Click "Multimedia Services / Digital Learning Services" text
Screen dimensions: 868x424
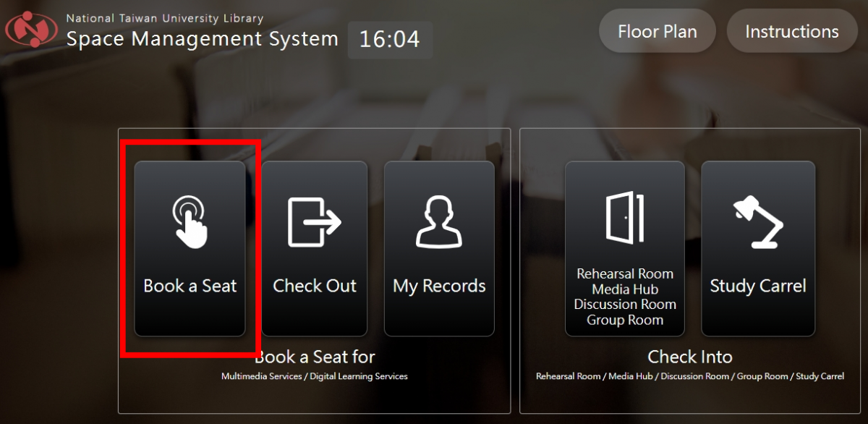[x=315, y=376]
